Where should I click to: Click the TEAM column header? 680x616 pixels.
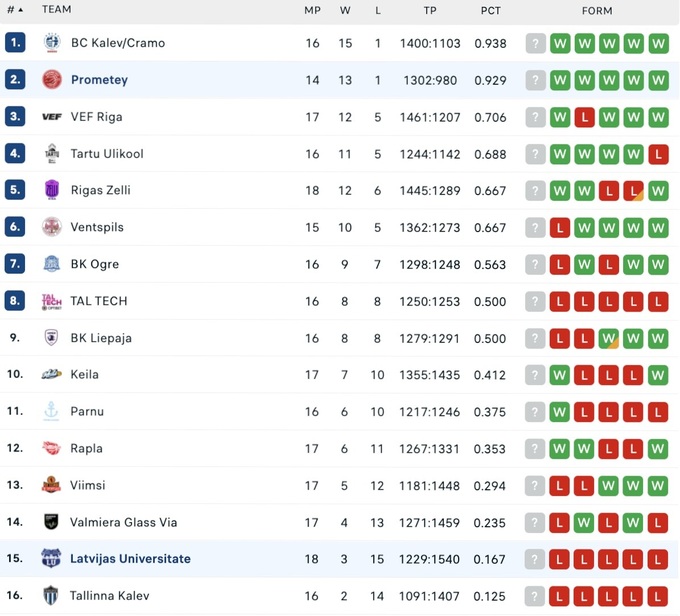(x=57, y=10)
